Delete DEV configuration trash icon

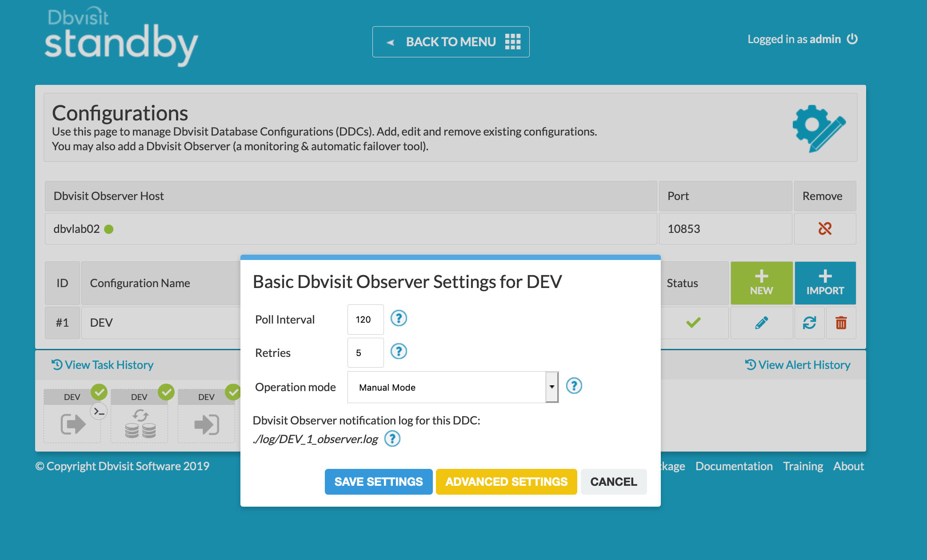coord(841,323)
